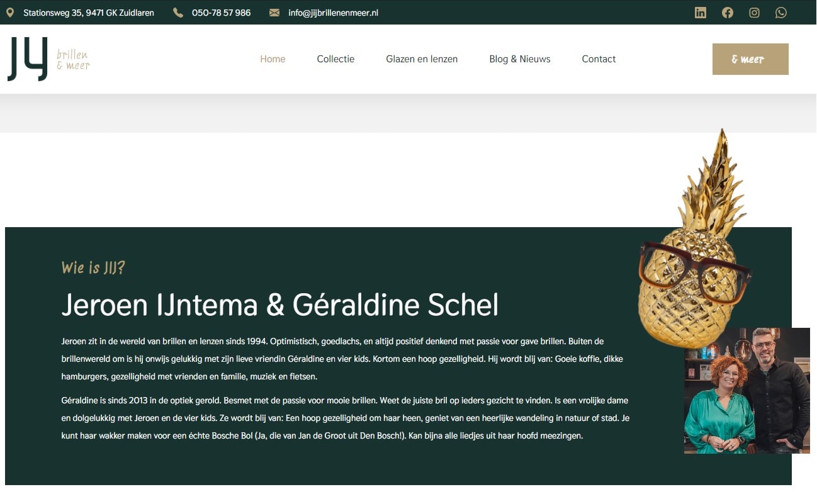Click info@jijbrillenenmeer.nl email link
This screenshot has width=817, height=504.
(333, 13)
